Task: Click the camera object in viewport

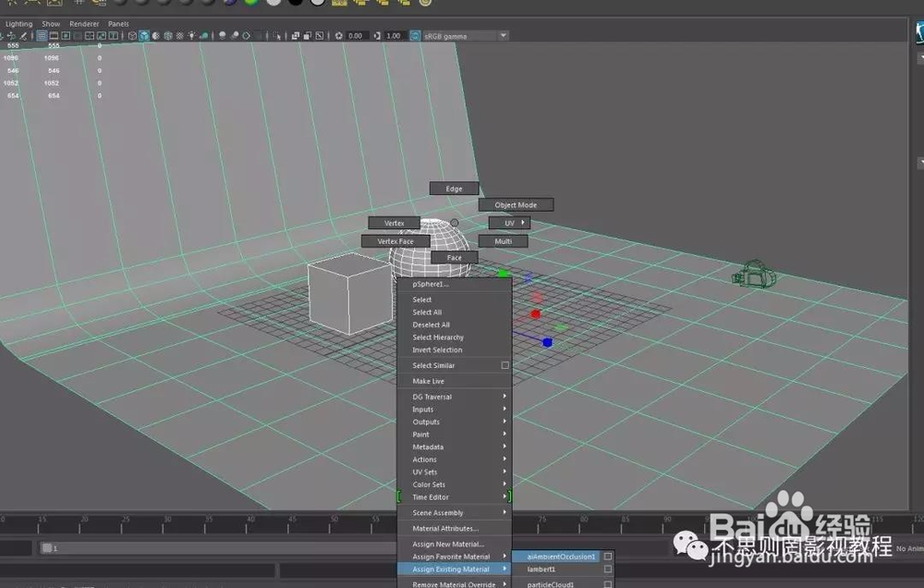Action: tap(754, 275)
